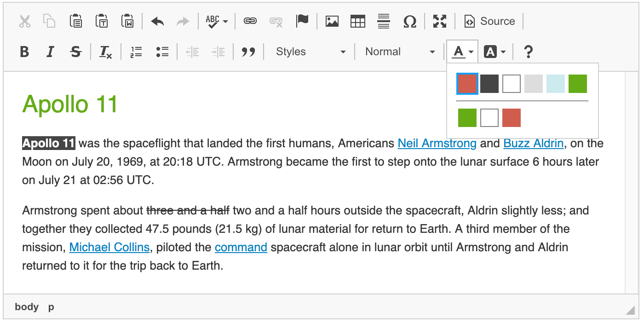Insert special character Omega icon
This screenshot has height=323, width=644.
pyautogui.click(x=409, y=21)
